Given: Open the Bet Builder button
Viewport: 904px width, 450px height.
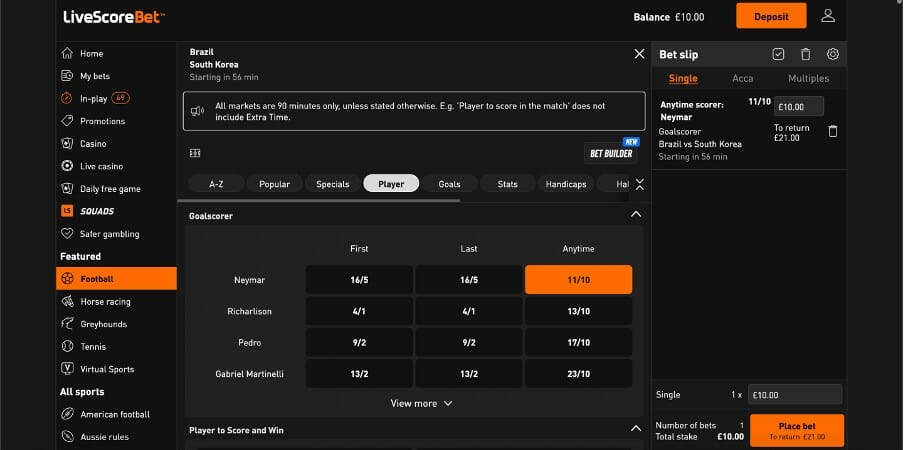Looking at the screenshot, I should coord(611,153).
